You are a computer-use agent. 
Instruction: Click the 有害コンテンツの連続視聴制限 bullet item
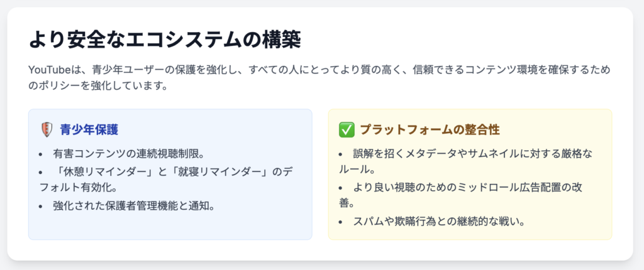[x=129, y=154]
